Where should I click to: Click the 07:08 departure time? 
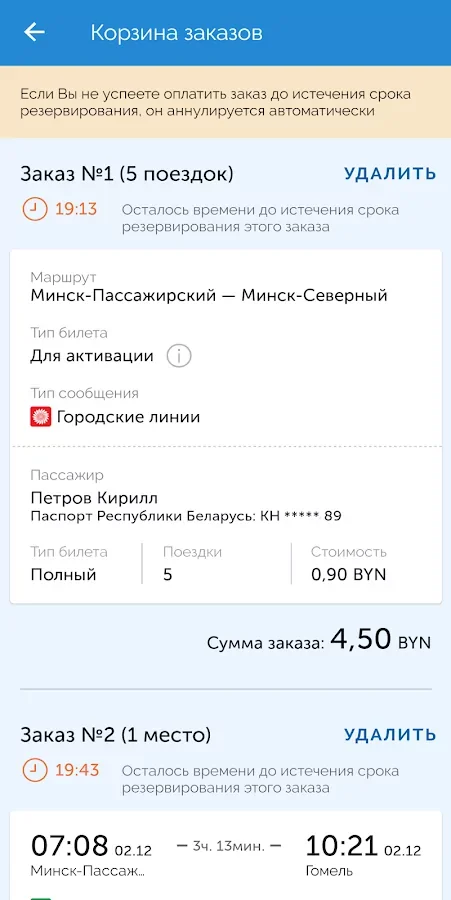pos(69,845)
